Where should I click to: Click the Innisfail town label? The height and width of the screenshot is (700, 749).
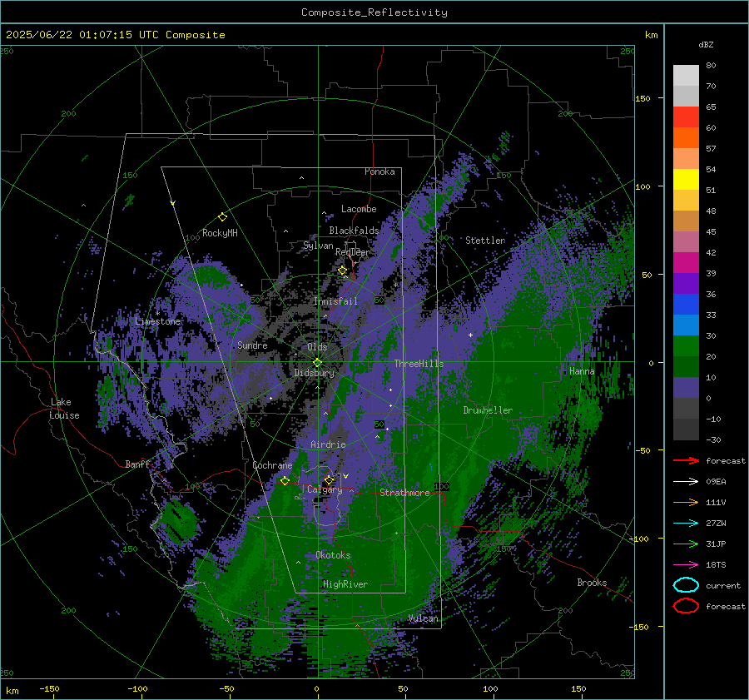335,301
